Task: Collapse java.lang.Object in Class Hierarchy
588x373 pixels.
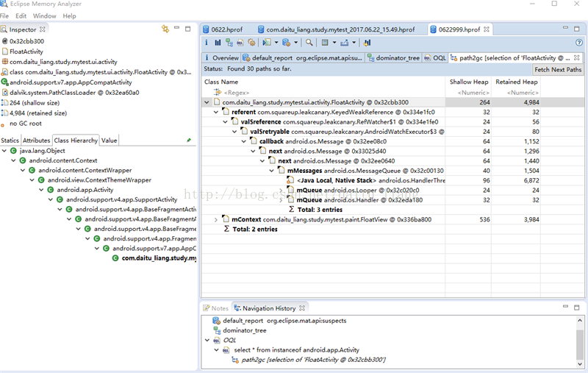Action: pos(4,151)
